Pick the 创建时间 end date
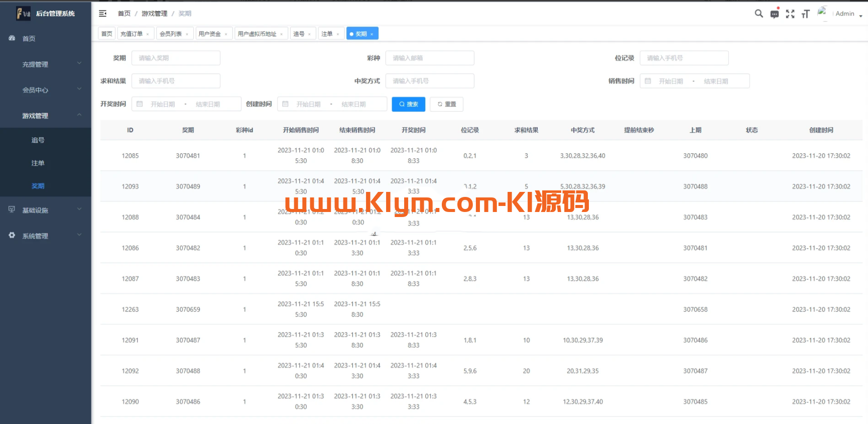Image resolution: width=868 pixels, height=424 pixels. [354, 104]
